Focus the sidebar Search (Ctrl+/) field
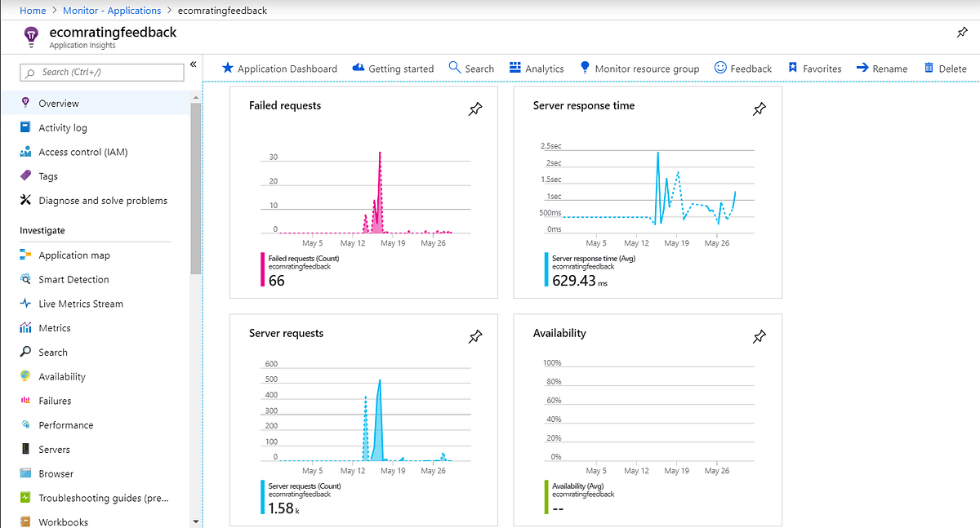 coord(102,72)
